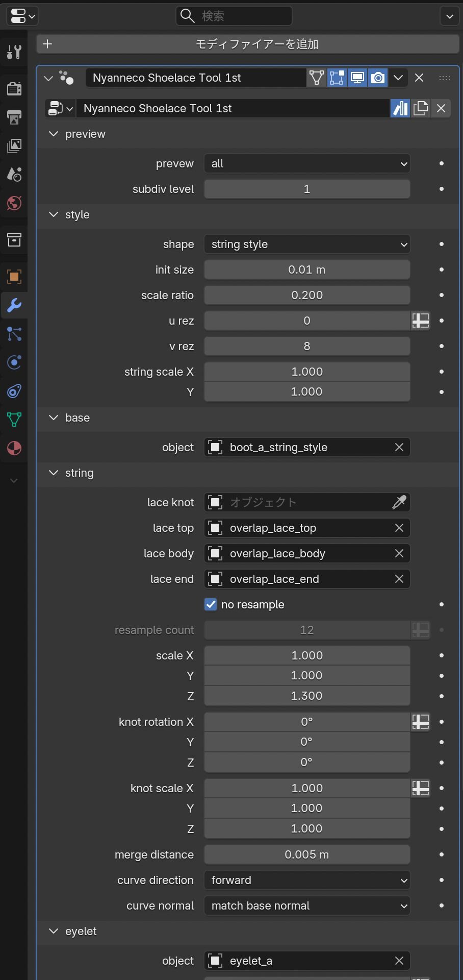Open the World properties tab

click(14, 203)
